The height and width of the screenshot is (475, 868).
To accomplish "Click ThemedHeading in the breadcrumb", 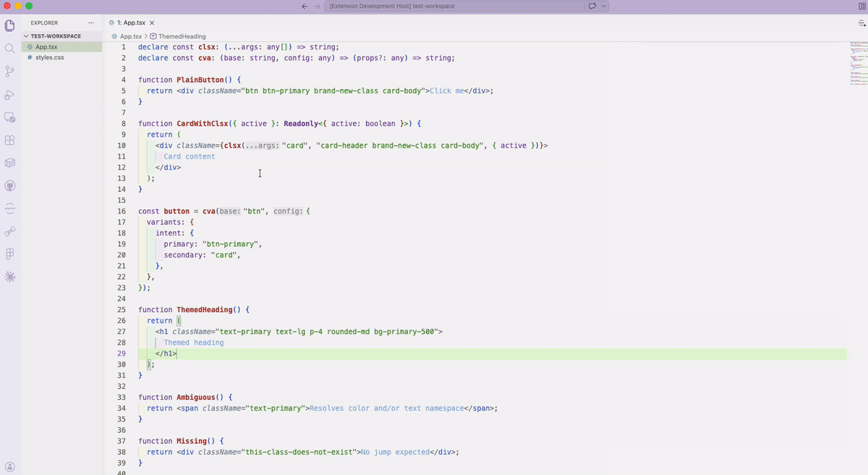I will point(182,36).
